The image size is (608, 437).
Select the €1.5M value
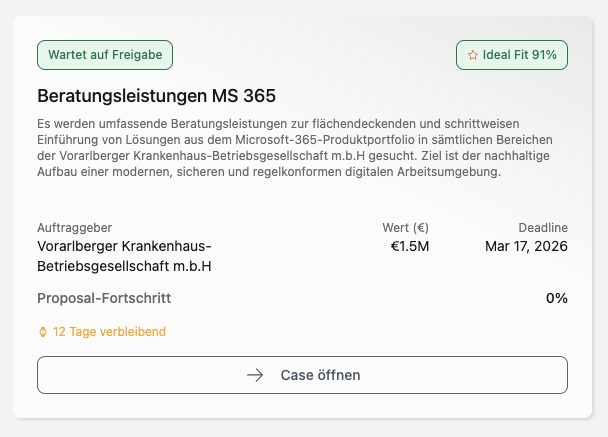coord(410,246)
